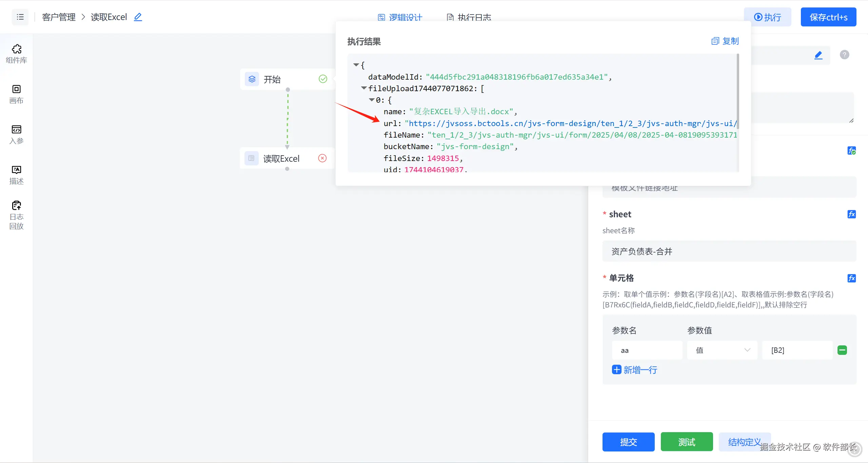Collapse the fileUpload1744077071862 array node
This screenshot has width=868, height=463.
364,88
